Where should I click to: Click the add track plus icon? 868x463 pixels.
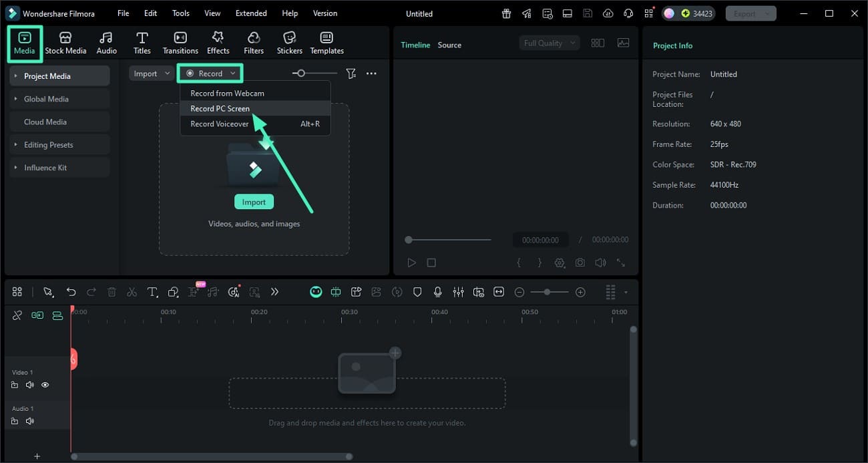click(x=37, y=456)
